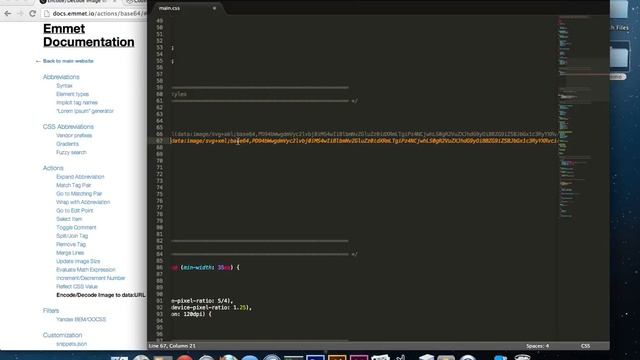The height and width of the screenshot is (360, 640).
Task: Reload the Emmet docs page
Action: (x=33, y=13)
